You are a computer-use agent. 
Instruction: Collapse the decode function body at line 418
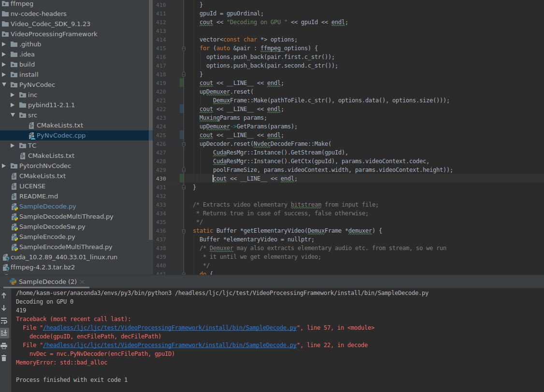click(x=184, y=74)
